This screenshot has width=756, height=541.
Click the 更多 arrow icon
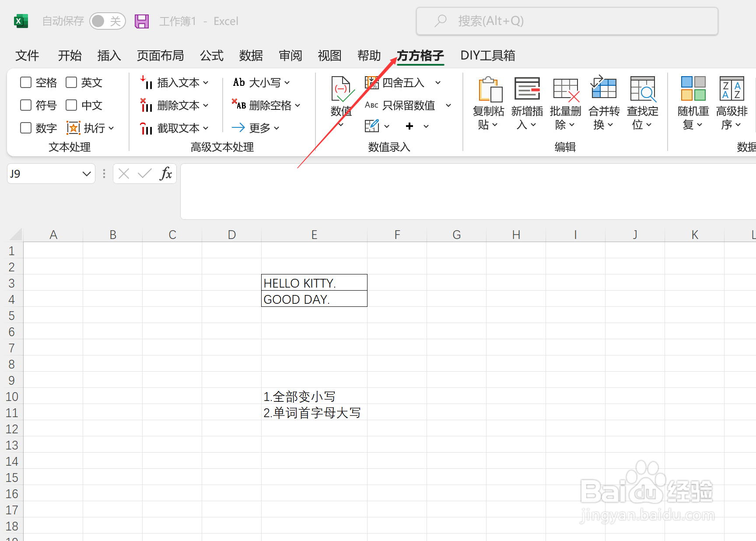[238, 127]
